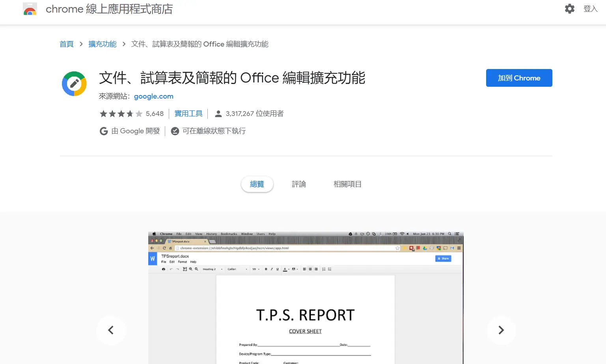
Task: Click the Google G developer icon
Action: [104, 131]
